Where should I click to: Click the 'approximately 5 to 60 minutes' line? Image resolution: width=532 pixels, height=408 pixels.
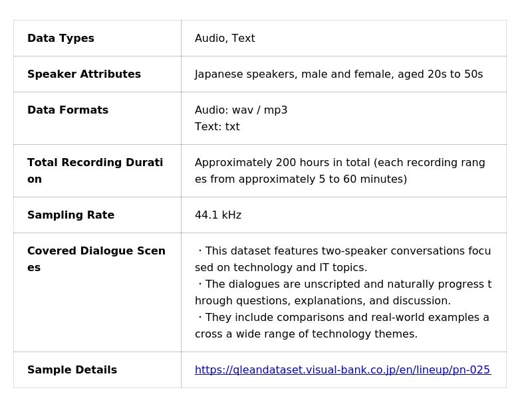tap(301, 179)
